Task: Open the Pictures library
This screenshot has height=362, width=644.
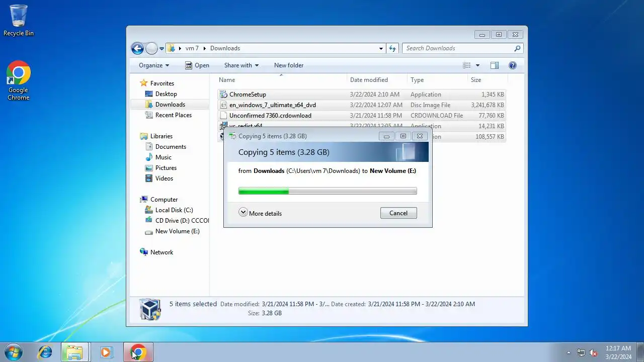Action: pyautogui.click(x=166, y=168)
